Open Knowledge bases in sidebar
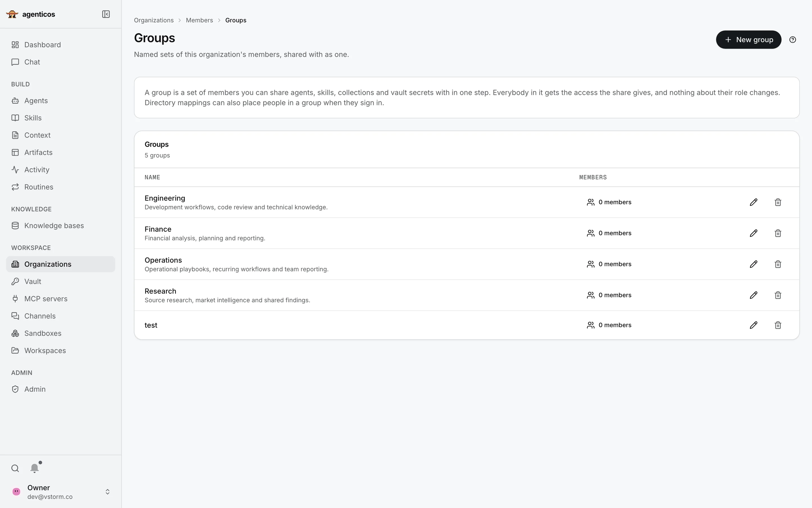Viewport: 812px width, 508px height. (x=60, y=226)
